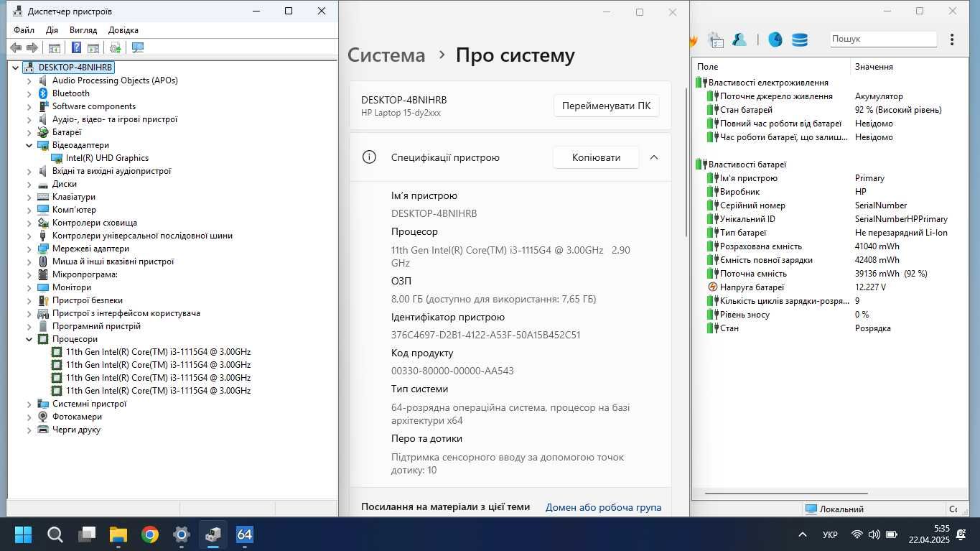Expand Audio Processing Objects (APOs) node
The width and height of the screenshot is (980, 551).
click(x=29, y=80)
